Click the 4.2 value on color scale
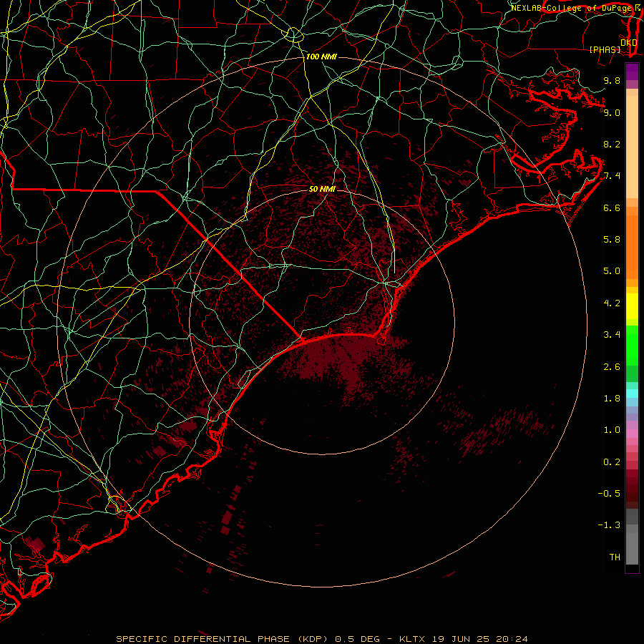 click(x=612, y=303)
